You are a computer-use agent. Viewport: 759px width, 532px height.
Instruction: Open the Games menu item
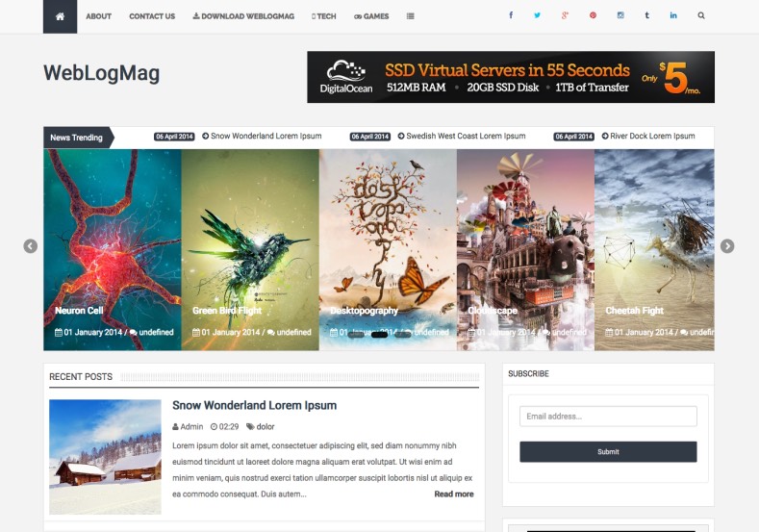371,16
